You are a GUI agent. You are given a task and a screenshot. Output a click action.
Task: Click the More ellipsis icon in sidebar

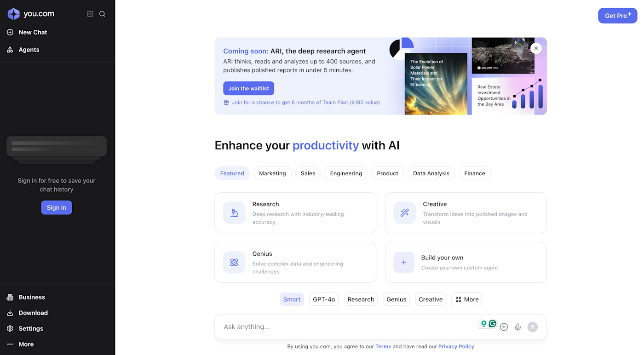click(10, 344)
